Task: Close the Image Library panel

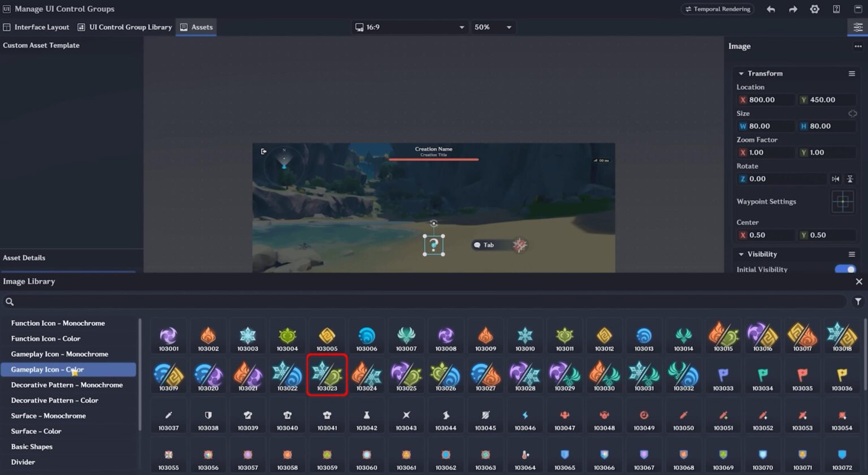Action: tap(858, 281)
